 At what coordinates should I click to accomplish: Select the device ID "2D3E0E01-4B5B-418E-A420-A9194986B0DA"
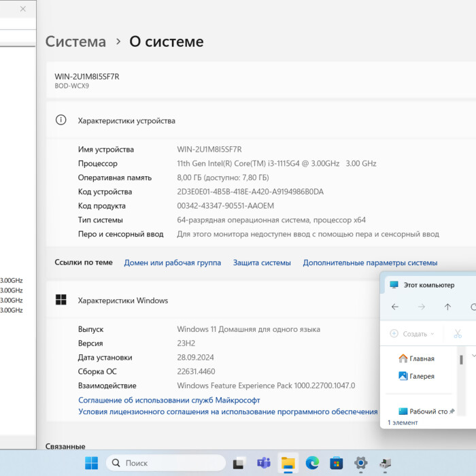250,192
